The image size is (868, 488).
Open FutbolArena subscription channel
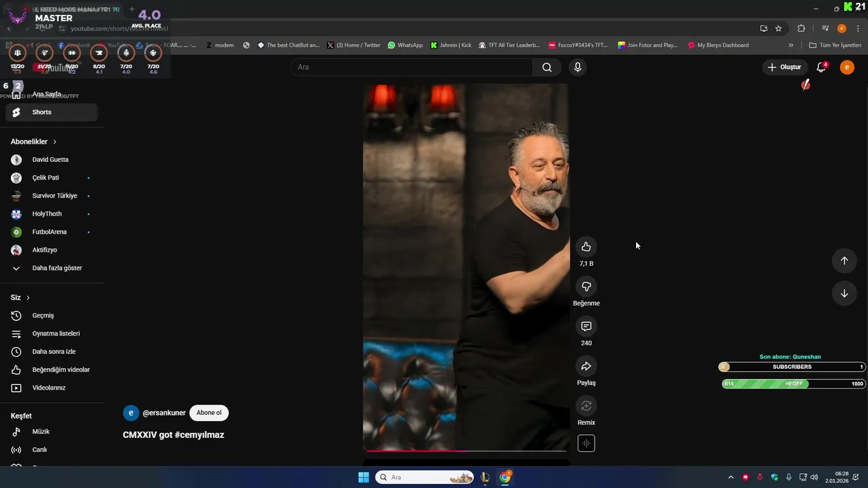[x=52, y=232]
